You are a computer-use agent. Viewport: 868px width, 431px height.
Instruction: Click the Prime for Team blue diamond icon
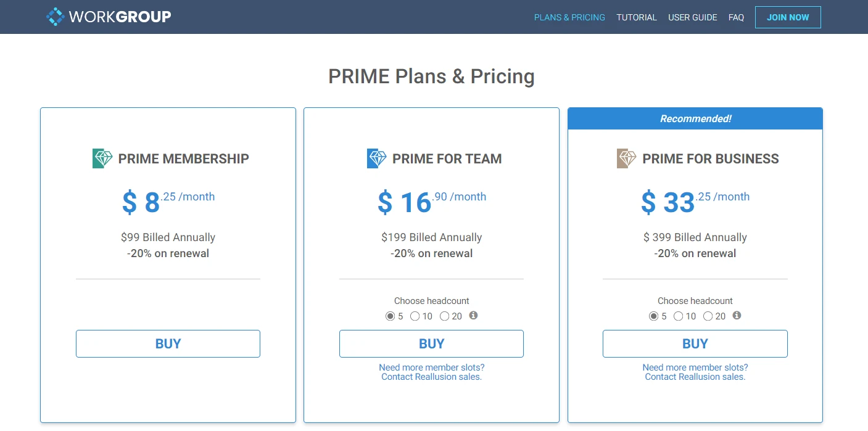coord(376,158)
